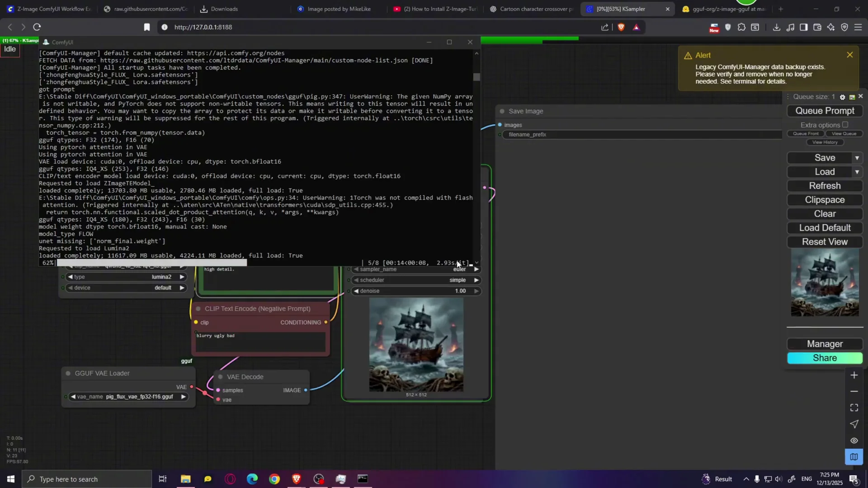Viewport: 868px width, 488px height.
Task: Expand the Load button dropdown arrow
Action: pyautogui.click(x=857, y=172)
